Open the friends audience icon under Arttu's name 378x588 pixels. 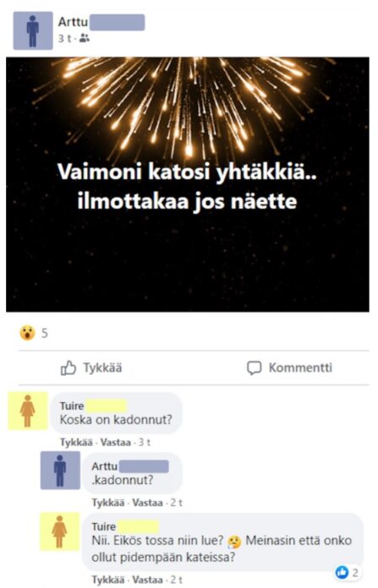85,38
